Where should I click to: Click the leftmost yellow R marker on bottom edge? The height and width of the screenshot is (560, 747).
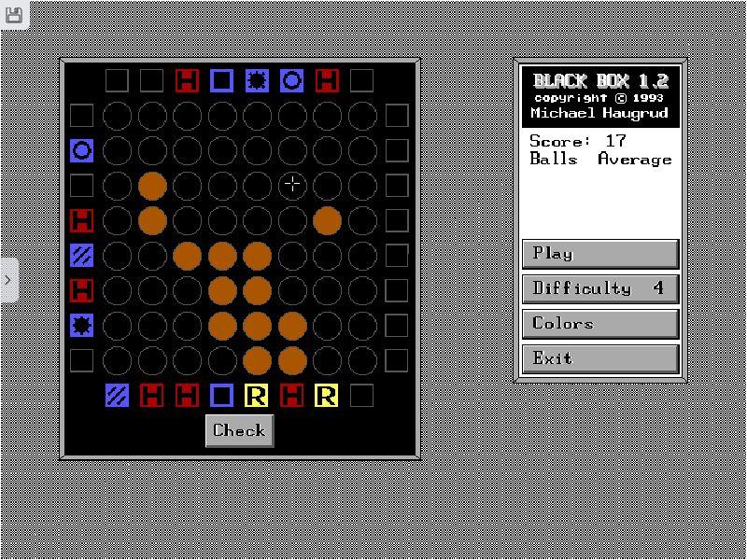(257, 396)
